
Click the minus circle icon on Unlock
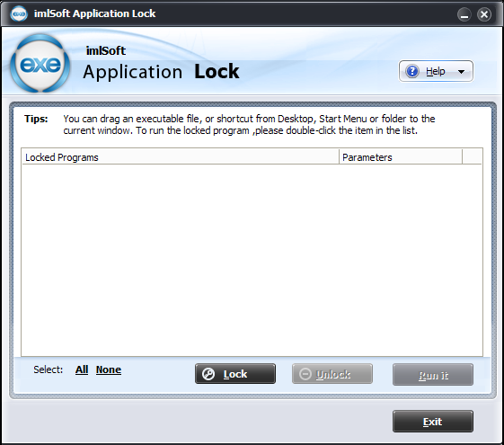(305, 374)
